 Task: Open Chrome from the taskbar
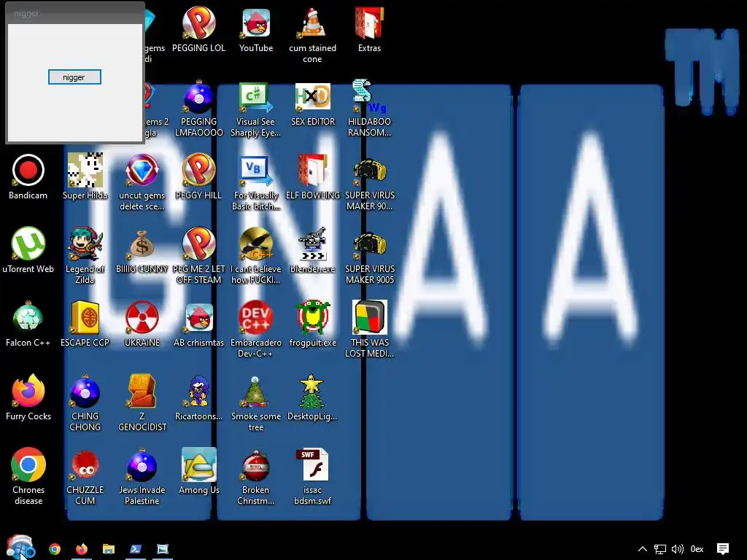click(x=55, y=549)
